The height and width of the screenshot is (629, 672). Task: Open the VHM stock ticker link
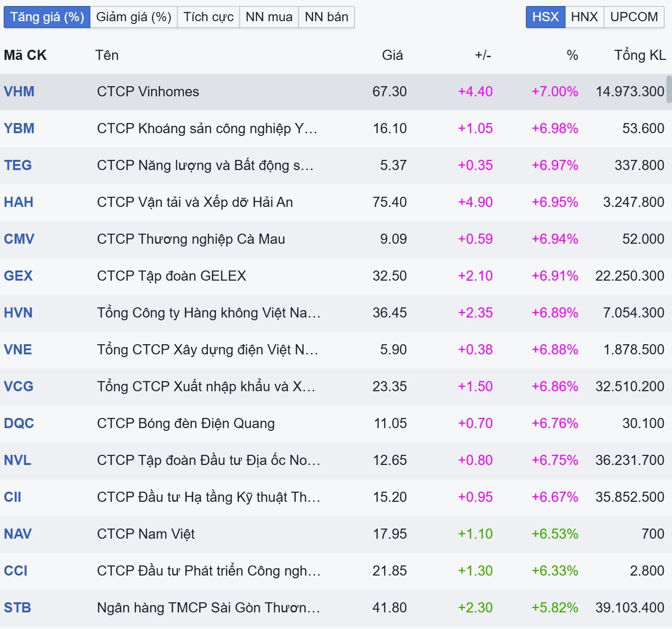[19, 92]
